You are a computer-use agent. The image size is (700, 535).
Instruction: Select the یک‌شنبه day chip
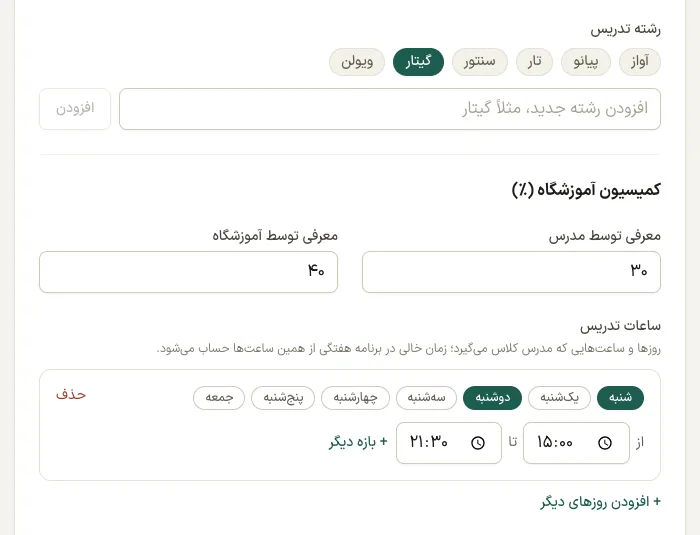(559, 397)
